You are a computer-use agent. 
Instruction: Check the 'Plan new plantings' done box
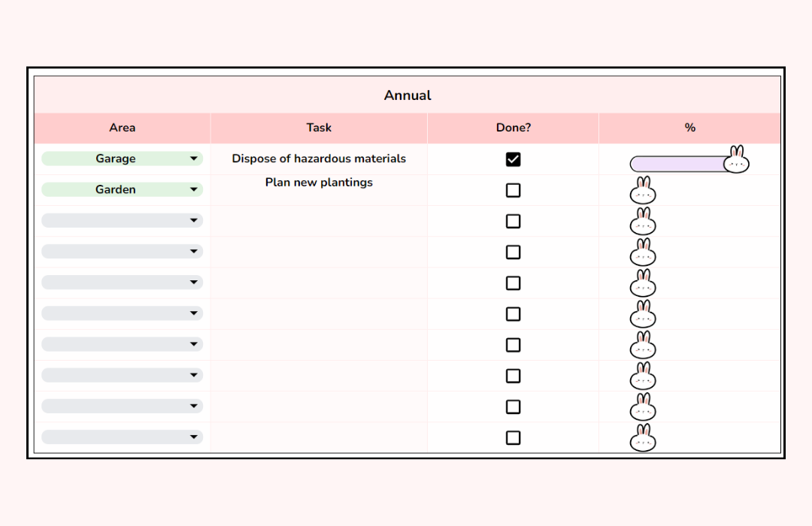513,190
